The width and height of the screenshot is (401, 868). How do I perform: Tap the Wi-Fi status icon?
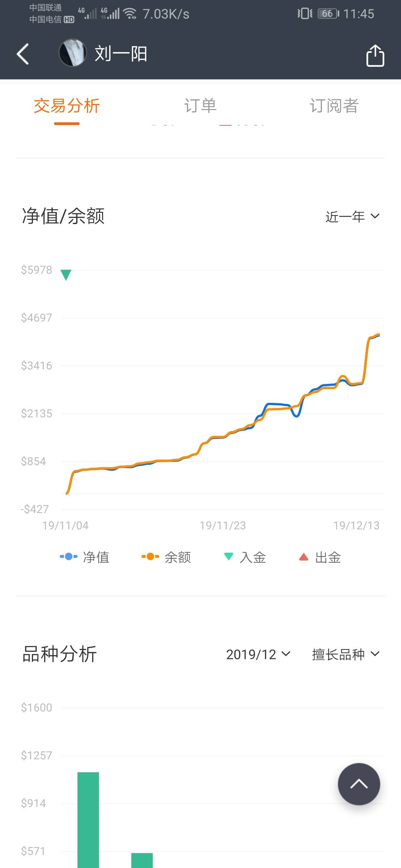130,14
